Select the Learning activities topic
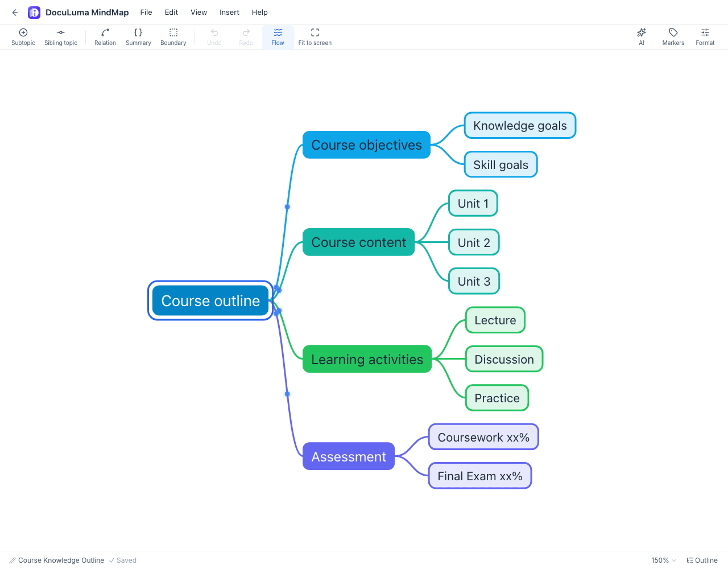Screen dimensions: 728x569 point(367,359)
